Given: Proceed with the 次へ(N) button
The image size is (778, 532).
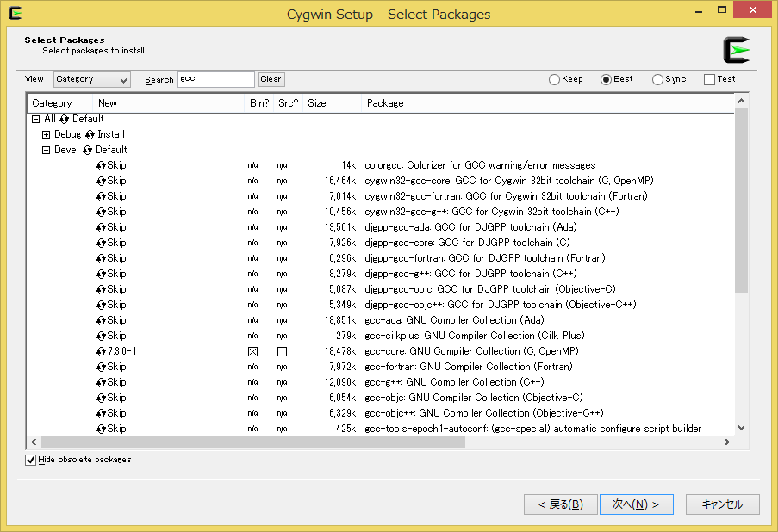Looking at the screenshot, I should [x=636, y=504].
